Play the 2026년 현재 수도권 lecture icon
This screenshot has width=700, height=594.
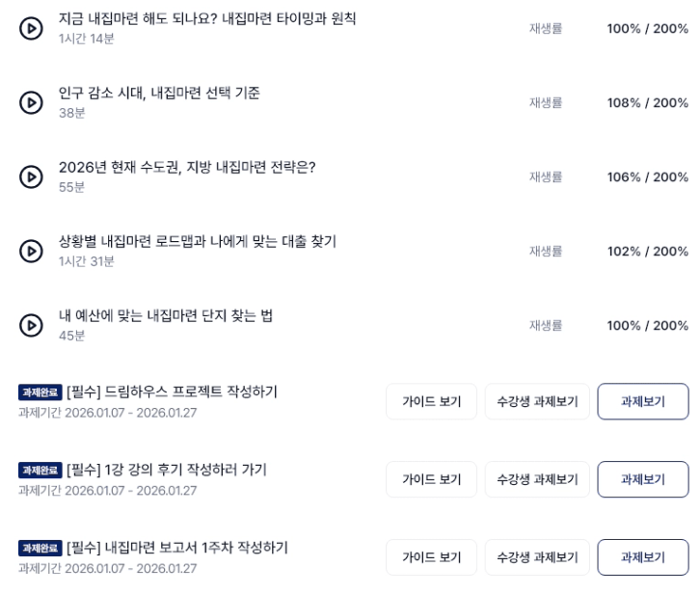(x=31, y=176)
